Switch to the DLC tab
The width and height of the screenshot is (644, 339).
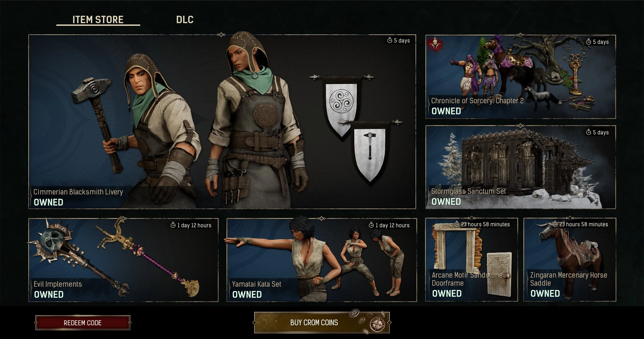click(x=185, y=19)
